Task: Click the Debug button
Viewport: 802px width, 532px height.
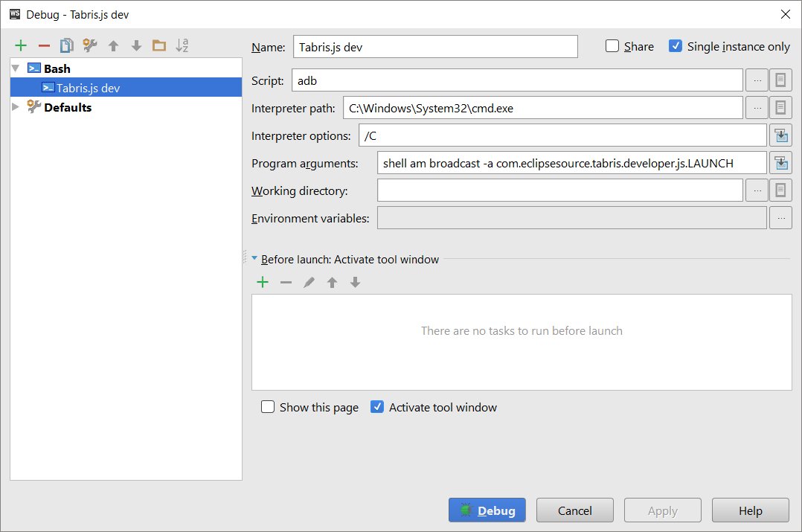Action: (x=487, y=510)
